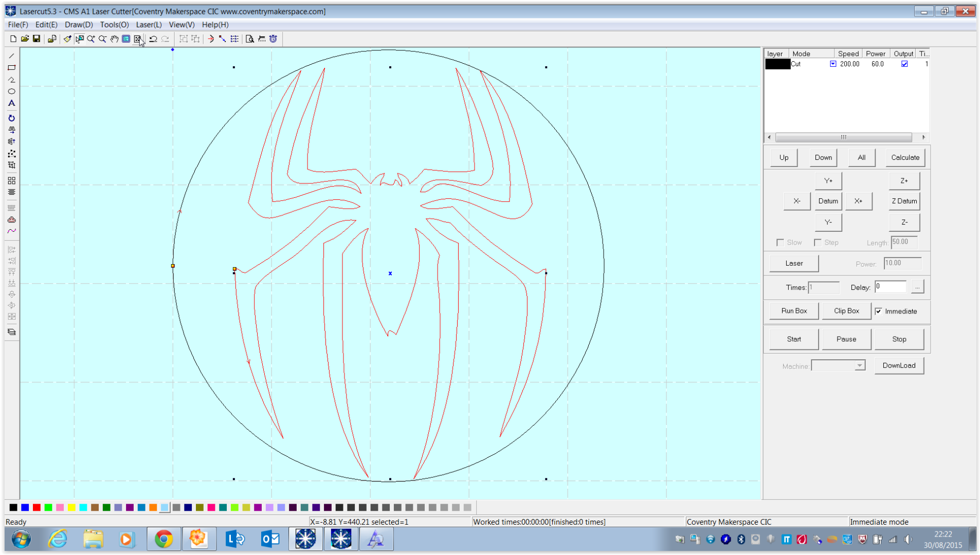Click the Pause button
The image size is (980, 555).
click(x=846, y=339)
